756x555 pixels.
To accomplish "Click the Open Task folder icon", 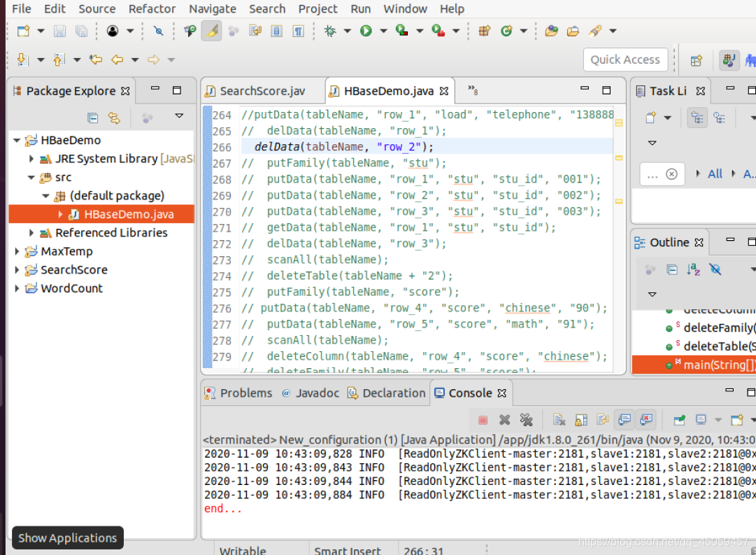I will click(x=573, y=31).
